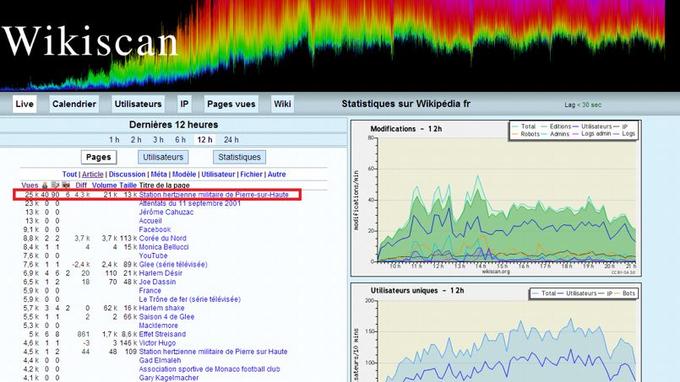
Task: Switch to the Utilisateurs top navigation tab
Action: tap(138, 104)
